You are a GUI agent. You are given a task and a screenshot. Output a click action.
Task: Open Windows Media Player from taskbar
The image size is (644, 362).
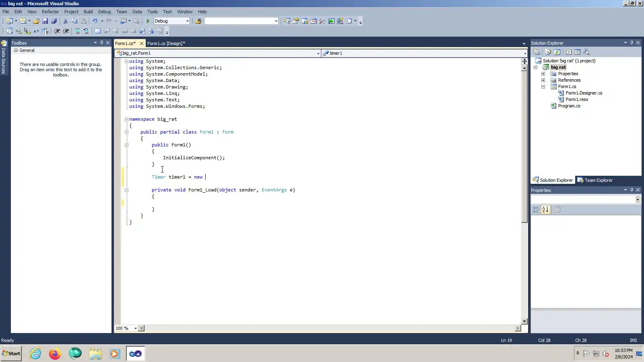click(115, 354)
